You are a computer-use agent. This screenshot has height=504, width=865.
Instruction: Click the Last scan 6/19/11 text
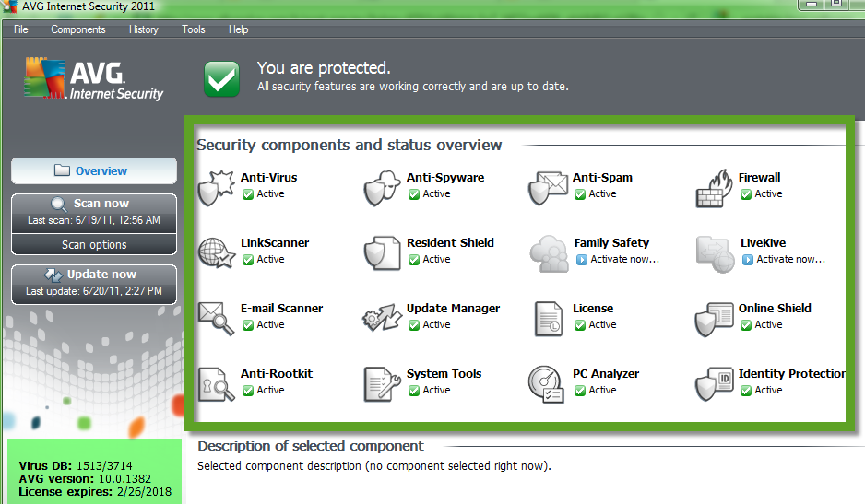coord(94,220)
